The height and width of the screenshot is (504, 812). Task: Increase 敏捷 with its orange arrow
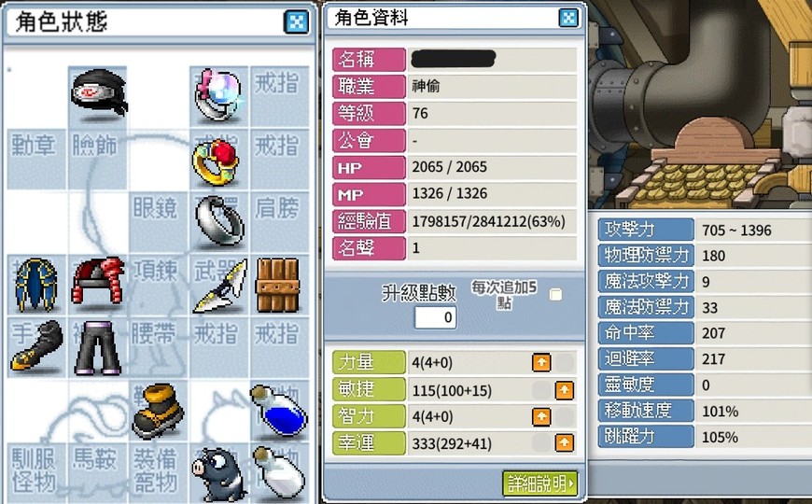pyautogui.click(x=565, y=389)
